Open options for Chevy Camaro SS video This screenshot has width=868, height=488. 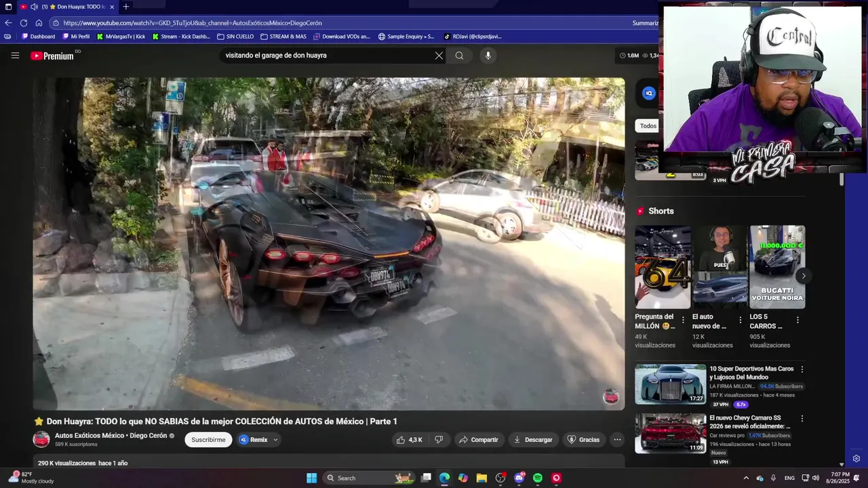(802, 419)
